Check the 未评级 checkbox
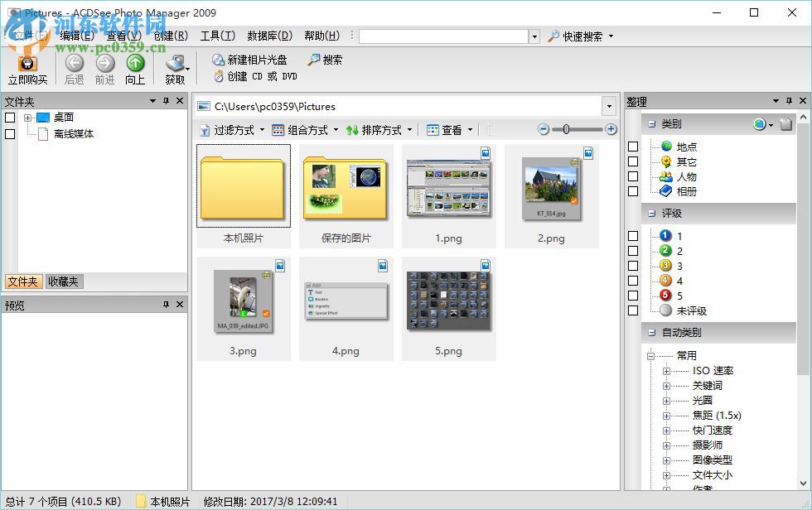This screenshot has width=812, height=510. (x=633, y=310)
